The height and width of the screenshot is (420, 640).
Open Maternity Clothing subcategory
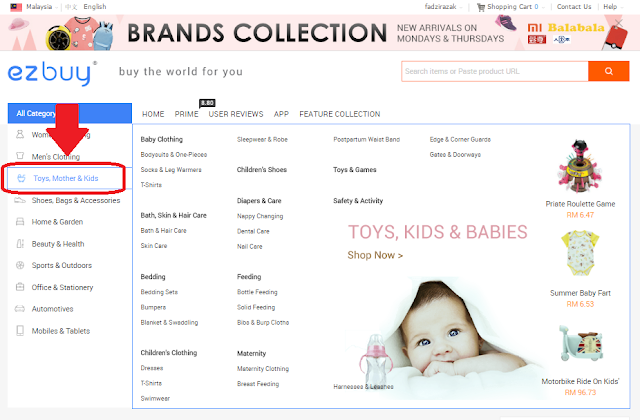pos(263,369)
